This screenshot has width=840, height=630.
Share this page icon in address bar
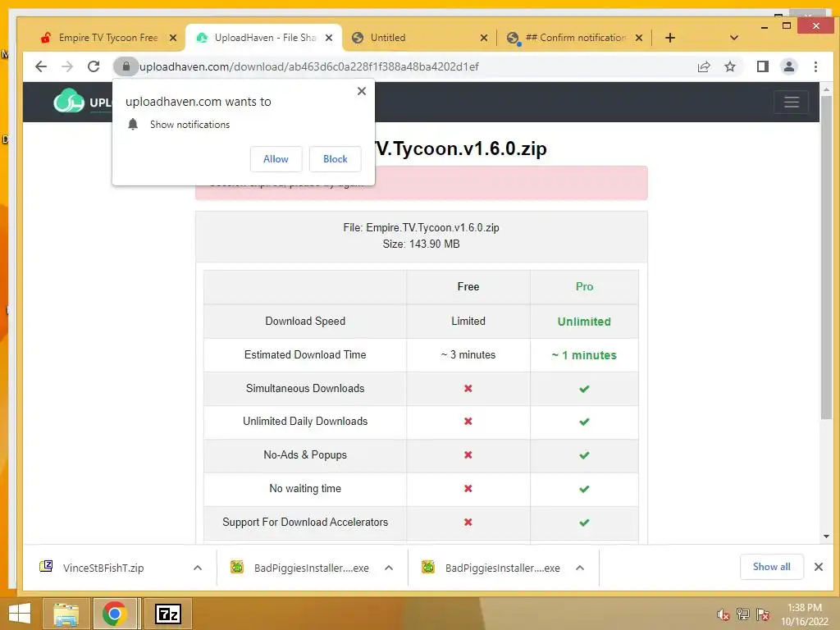[703, 66]
